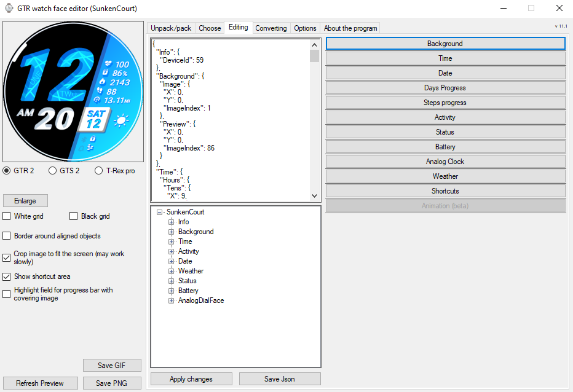Image resolution: width=573 pixels, height=392 pixels.
Task: Expand the Battery tree node
Action: (171, 291)
